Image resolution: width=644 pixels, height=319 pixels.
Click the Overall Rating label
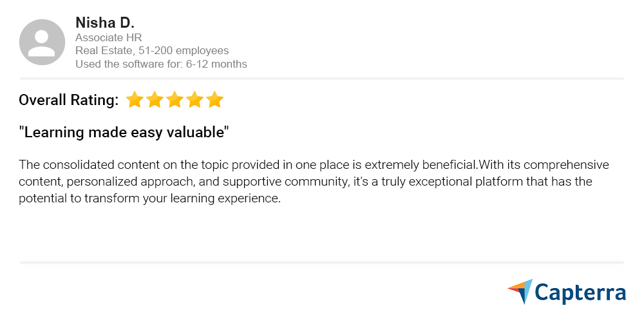[x=69, y=100]
